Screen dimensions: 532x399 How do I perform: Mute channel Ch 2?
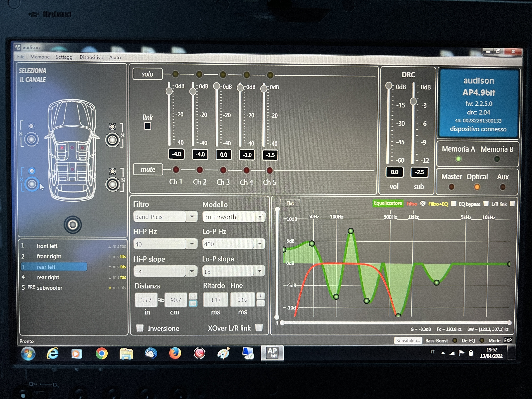(199, 170)
